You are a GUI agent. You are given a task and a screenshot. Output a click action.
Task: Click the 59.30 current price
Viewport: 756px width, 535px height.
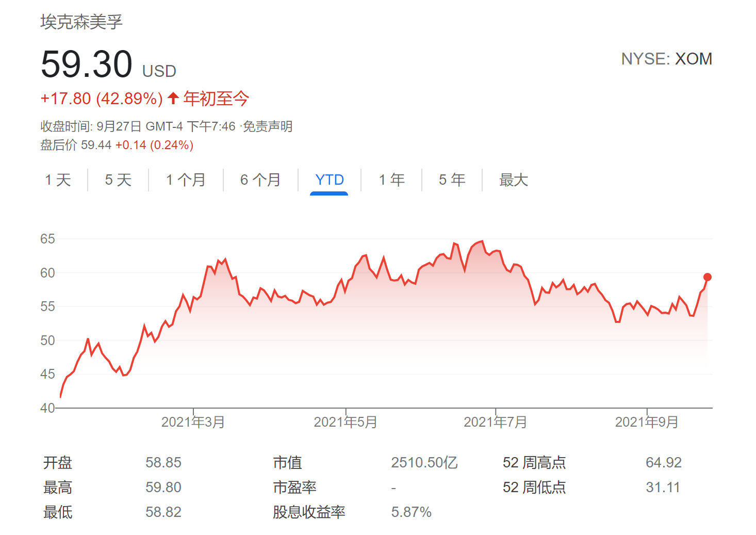click(x=87, y=64)
